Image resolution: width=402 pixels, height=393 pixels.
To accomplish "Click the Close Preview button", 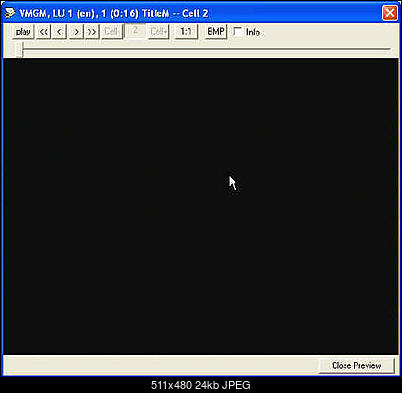I will click(x=356, y=366).
